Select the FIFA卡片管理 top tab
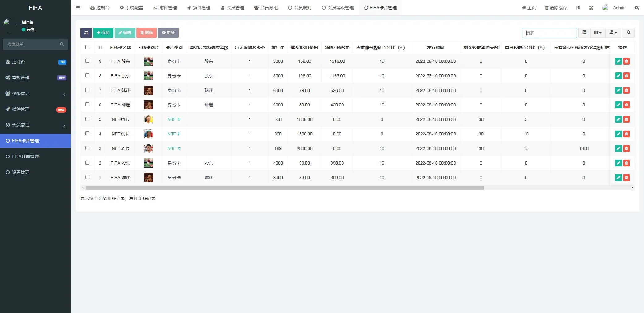 coord(380,8)
